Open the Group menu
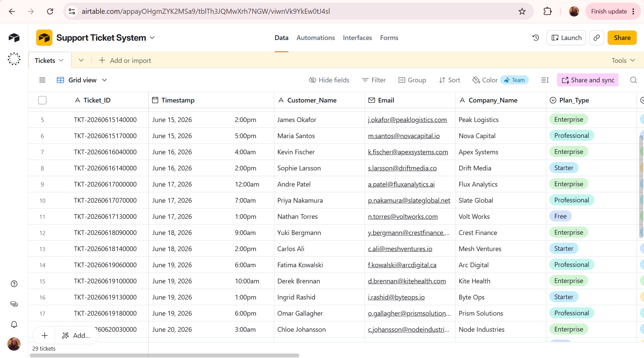Screen dimensions: 644x358 coord(412,80)
